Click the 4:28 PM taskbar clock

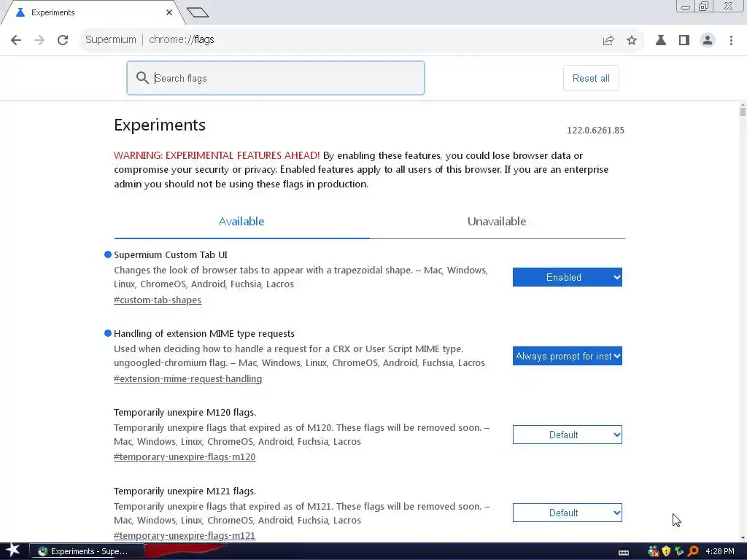720,551
